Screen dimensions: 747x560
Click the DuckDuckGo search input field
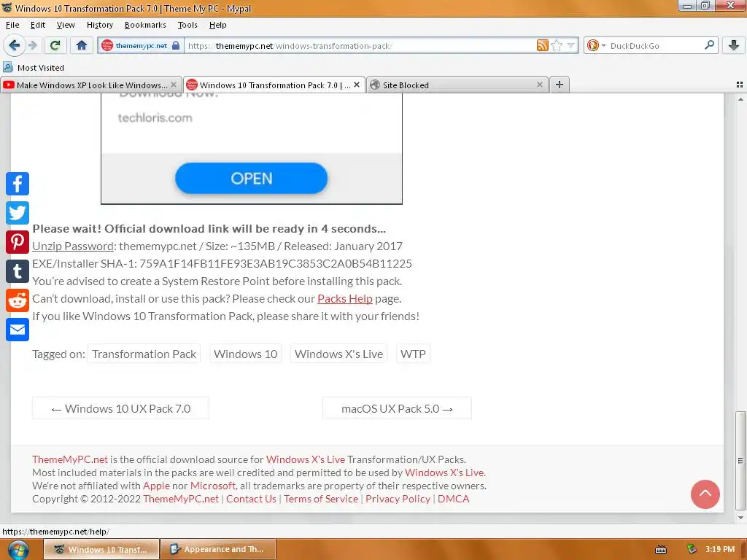click(655, 46)
